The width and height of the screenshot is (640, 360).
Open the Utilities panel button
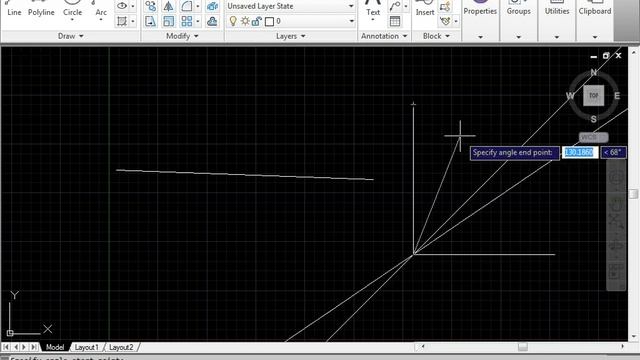point(557,19)
